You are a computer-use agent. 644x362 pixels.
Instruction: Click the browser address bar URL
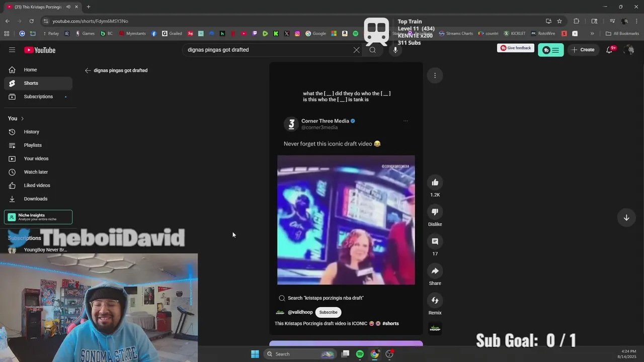[91, 21]
